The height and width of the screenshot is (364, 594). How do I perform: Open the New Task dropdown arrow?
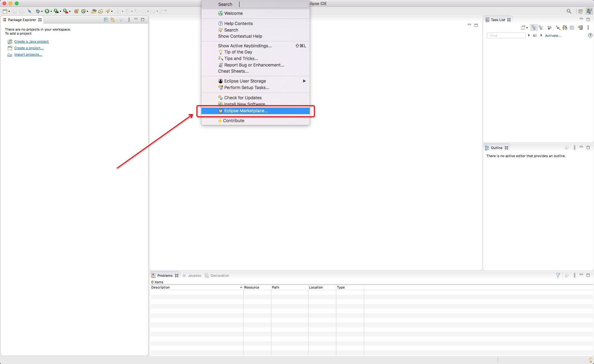527,28
